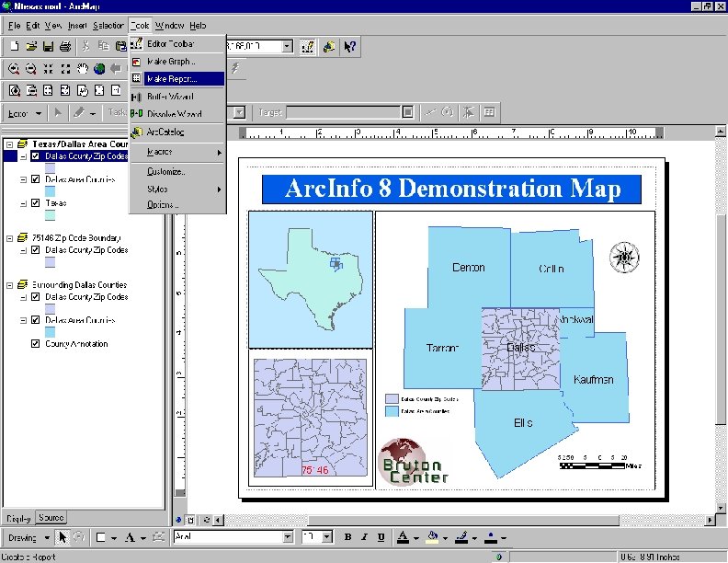Viewport: 728px width, 563px height.
Task: Open the Selection menu
Action: [x=108, y=26]
